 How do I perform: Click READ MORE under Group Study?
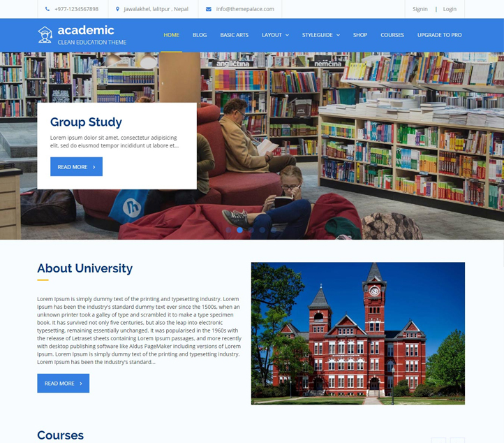click(77, 166)
